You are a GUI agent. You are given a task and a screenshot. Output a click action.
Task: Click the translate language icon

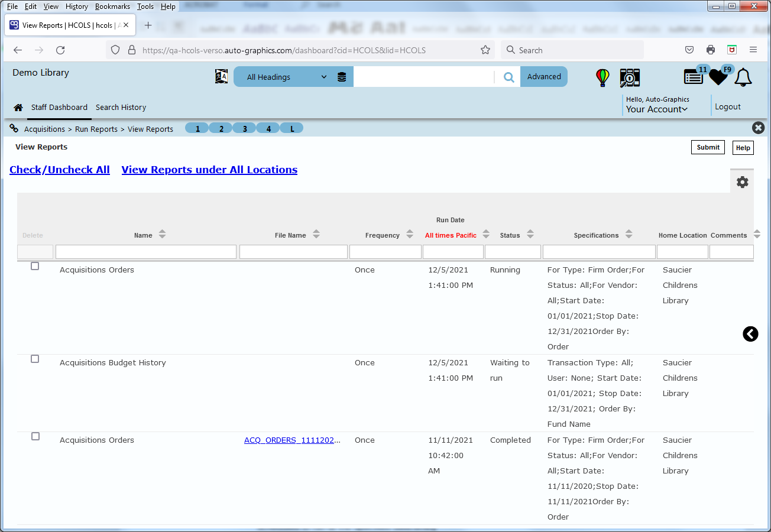[x=221, y=76]
